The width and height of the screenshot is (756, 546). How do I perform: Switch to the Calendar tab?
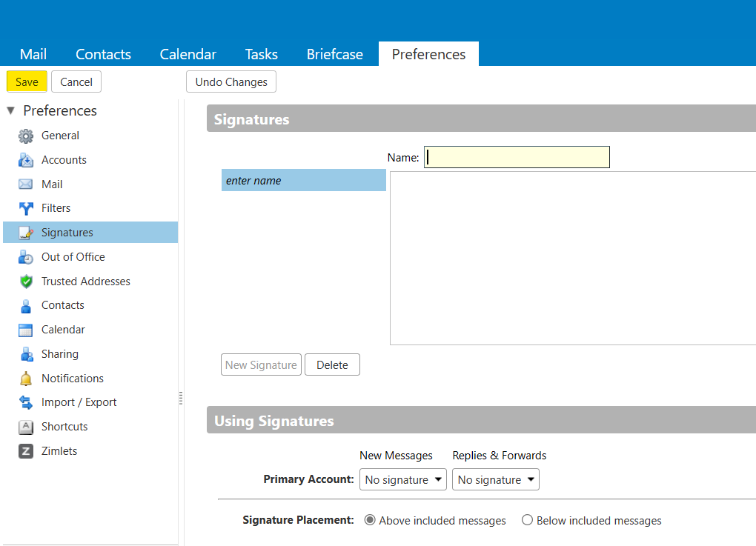point(188,54)
